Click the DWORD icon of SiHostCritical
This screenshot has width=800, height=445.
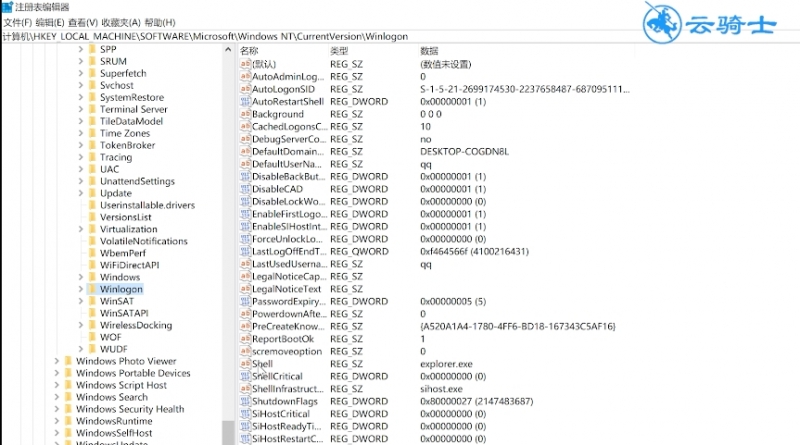(245, 414)
